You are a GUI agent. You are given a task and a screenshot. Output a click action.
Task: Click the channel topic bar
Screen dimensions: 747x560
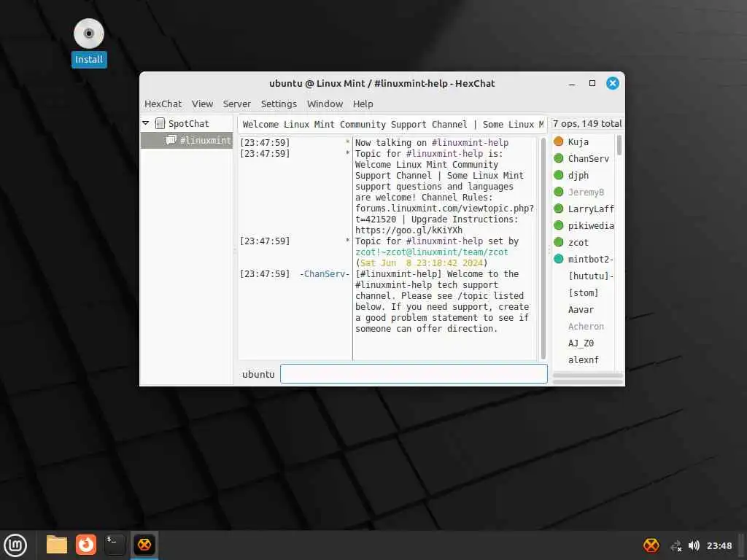point(392,124)
